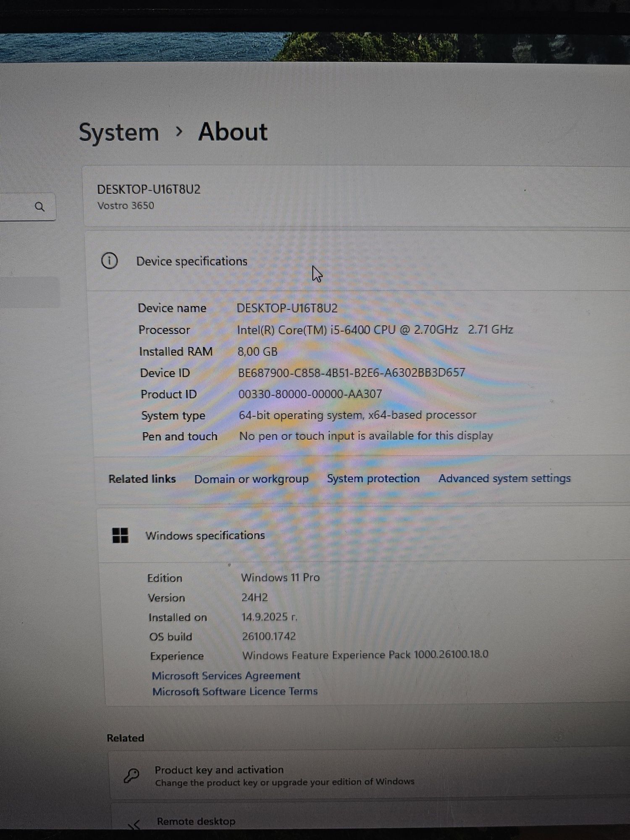Screen dimensions: 630x840
Task: Select Edition value Windows 11 Pro
Action: pyautogui.click(x=280, y=577)
